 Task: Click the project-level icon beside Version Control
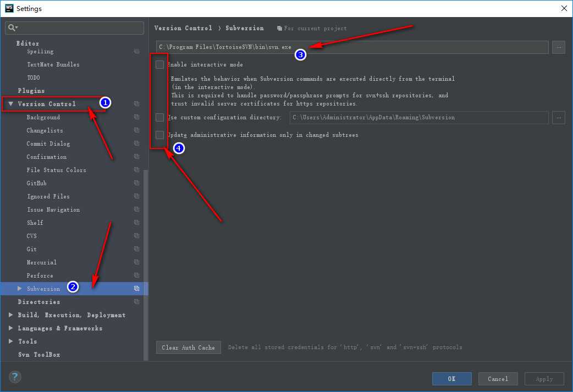coord(137,104)
